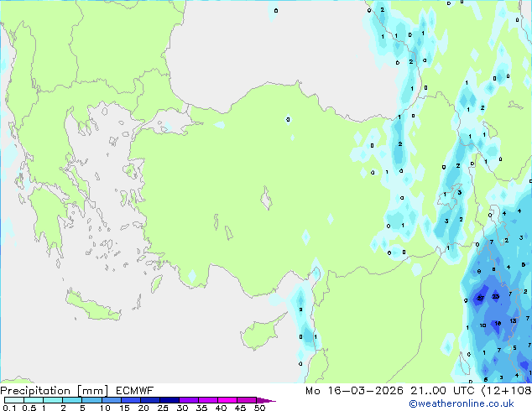The image size is (532, 411).
Task: Click the 1–2 mm legend color swatch
Action: click(53, 400)
